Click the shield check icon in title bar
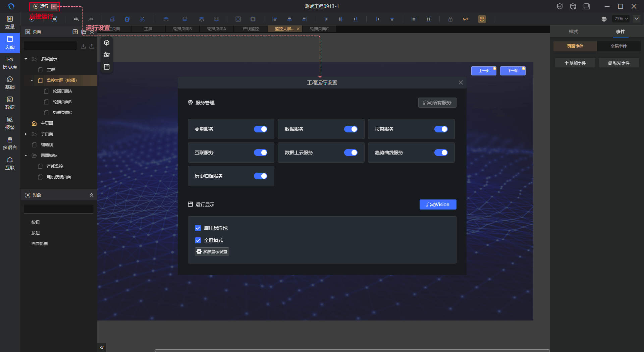 (x=560, y=6)
